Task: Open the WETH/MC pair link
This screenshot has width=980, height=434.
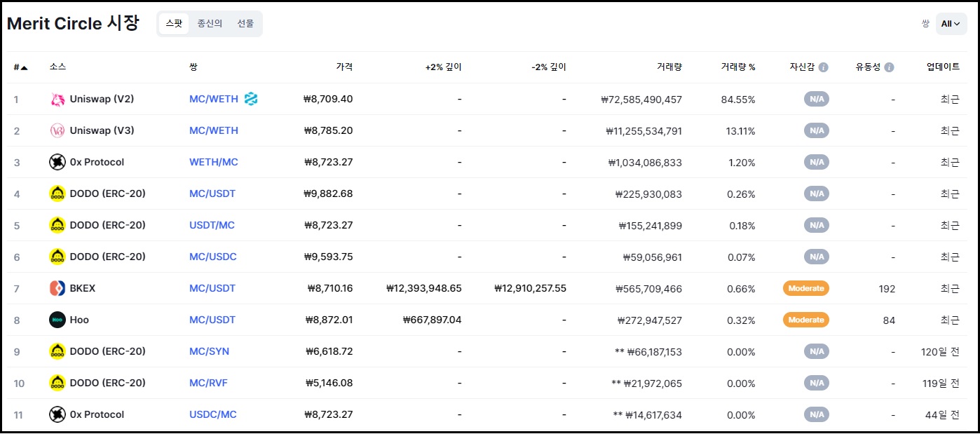Action: click(x=214, y=163)
